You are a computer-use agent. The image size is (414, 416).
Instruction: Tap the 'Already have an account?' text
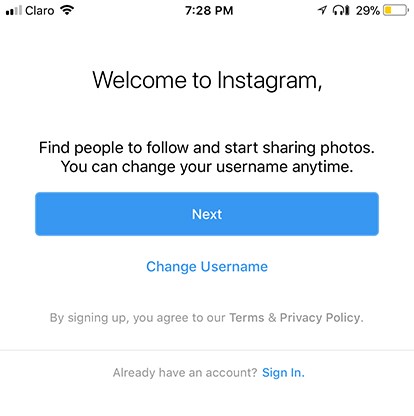click(x=185, y=372)
